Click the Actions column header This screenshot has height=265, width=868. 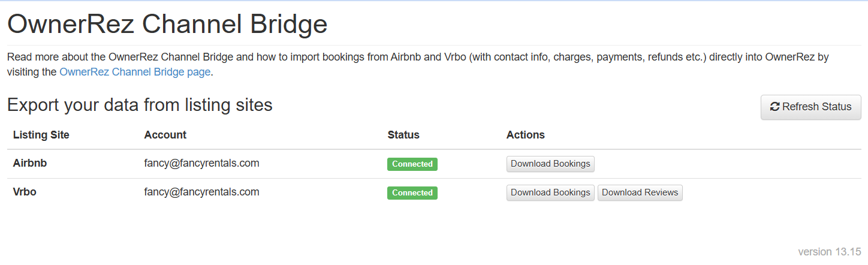(x=525, y=135)
